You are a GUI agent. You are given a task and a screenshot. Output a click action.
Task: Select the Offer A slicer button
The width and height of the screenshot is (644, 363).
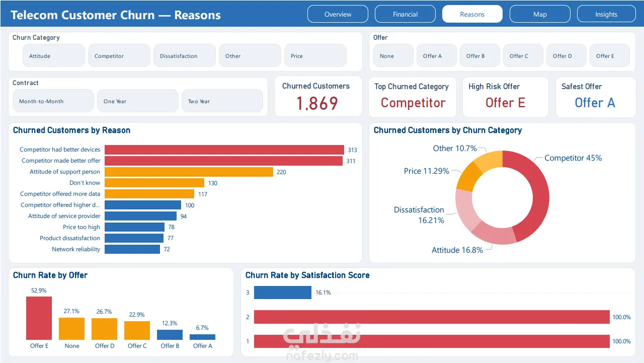(x=437, y=56)
